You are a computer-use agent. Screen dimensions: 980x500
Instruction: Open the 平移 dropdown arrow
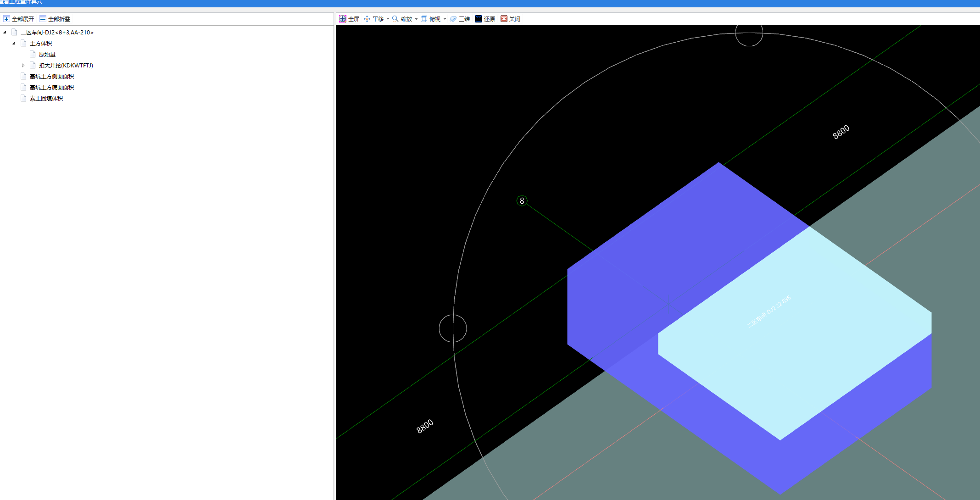388,19
